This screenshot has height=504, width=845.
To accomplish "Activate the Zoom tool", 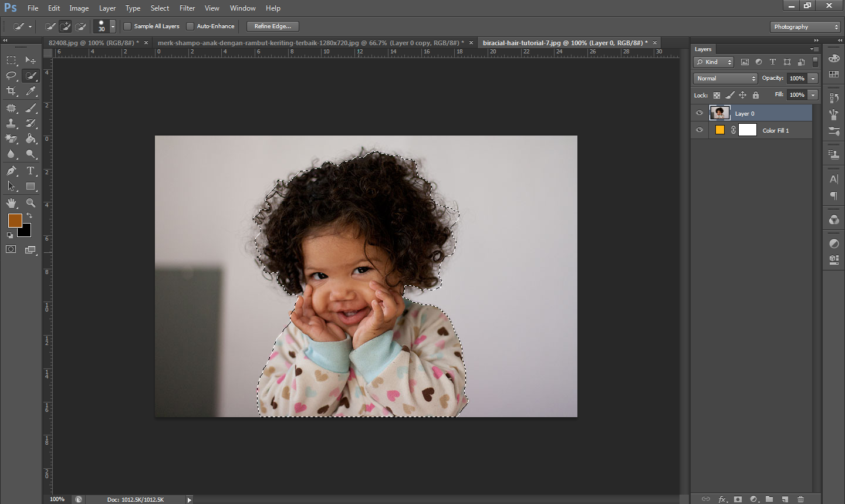I will (x=31, y=203).
